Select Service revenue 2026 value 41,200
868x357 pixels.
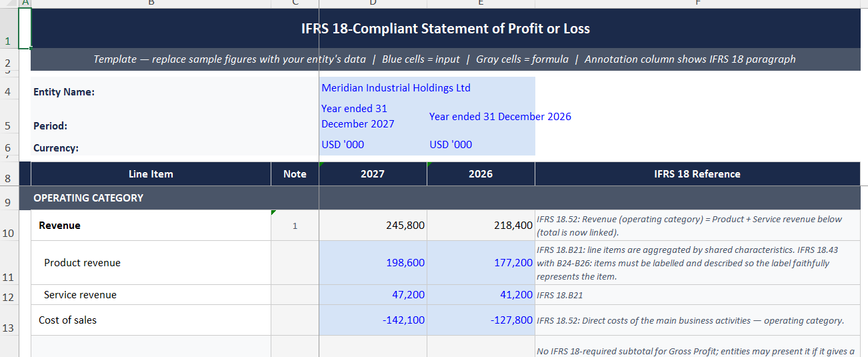pyautogui.click(x=481, y=295)
